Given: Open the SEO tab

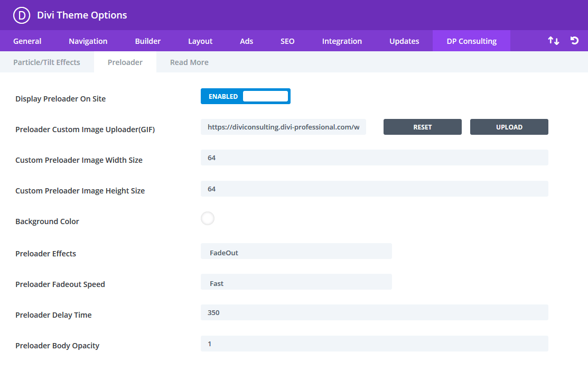Looking at the screenshot, I should tap(287, 41).
